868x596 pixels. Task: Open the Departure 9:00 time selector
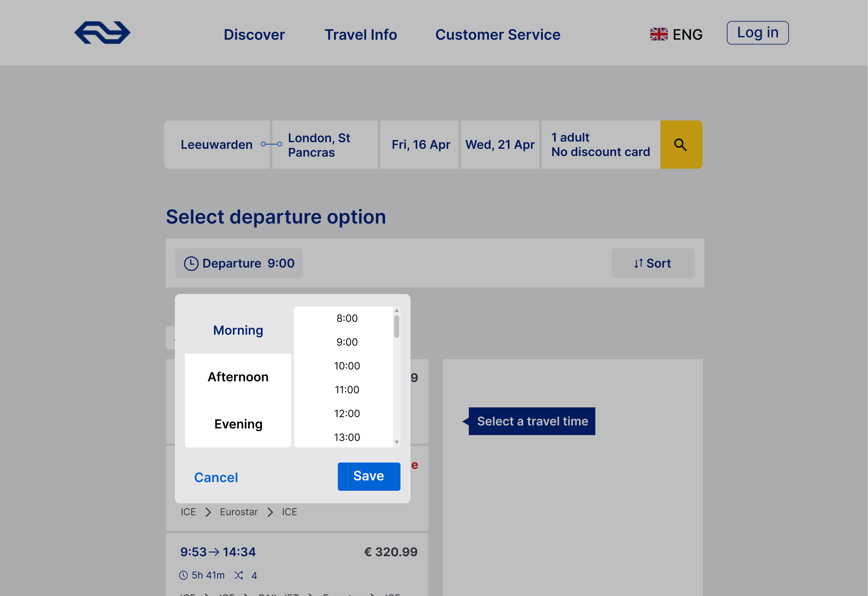coord(239,263)
